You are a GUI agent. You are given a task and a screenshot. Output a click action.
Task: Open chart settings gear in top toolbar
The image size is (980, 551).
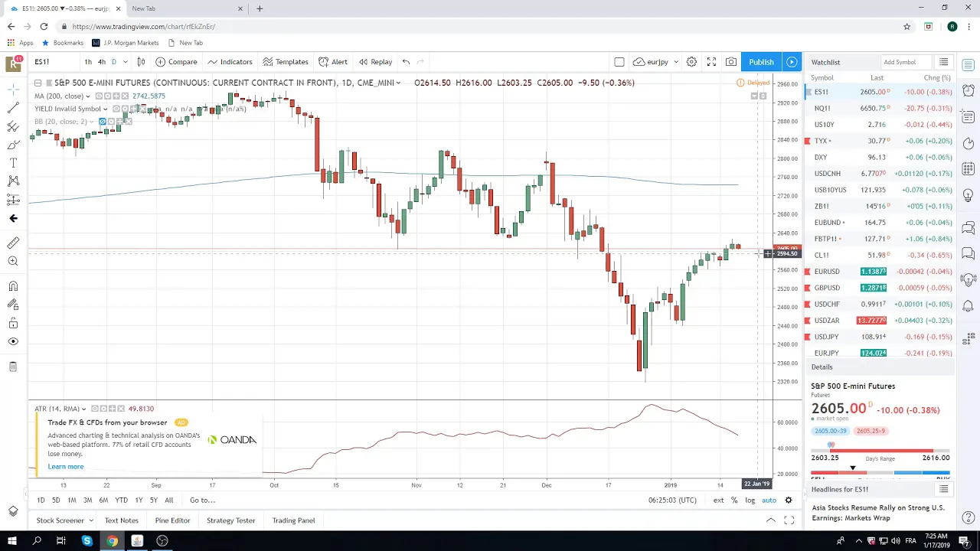(691, 62)
